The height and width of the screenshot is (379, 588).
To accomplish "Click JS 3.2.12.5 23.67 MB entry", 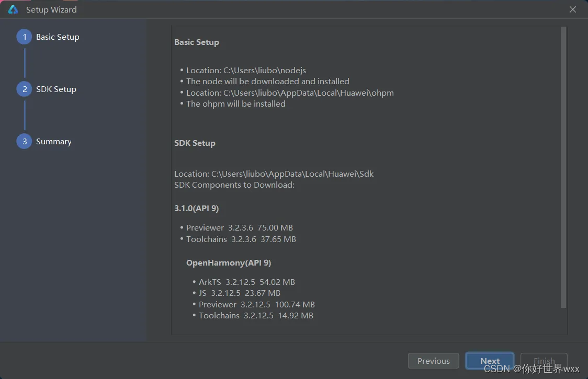I will pos(240,293).
